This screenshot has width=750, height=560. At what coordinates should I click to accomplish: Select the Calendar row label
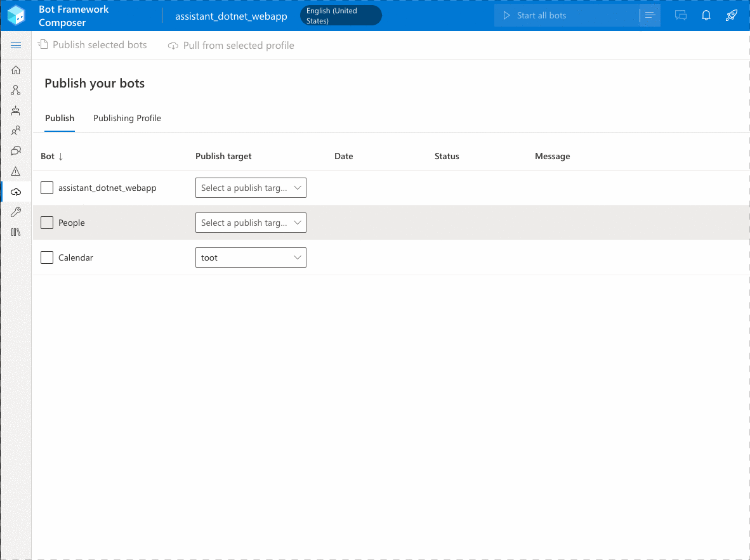click(x=76, y=257)
